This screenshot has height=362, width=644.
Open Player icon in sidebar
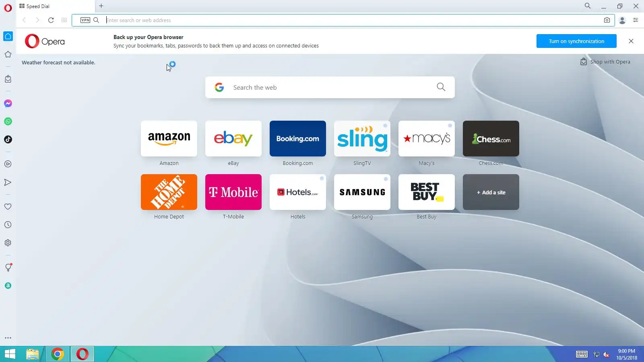[x=8, y=164]
